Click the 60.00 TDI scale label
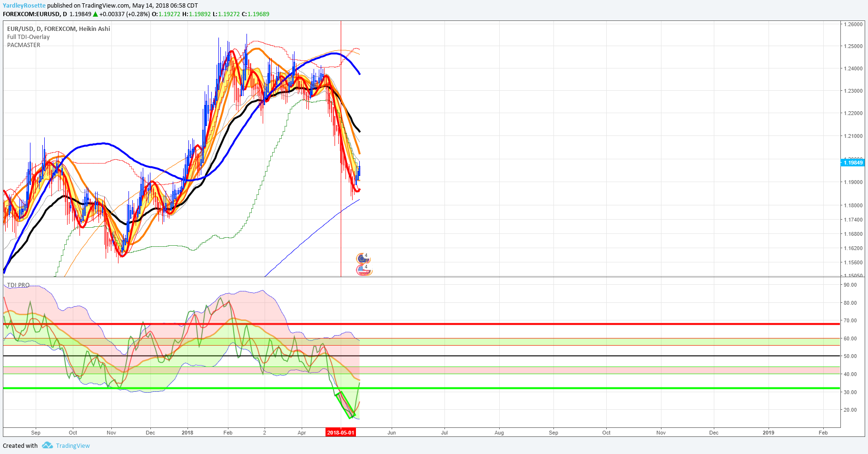 coord(850,339)
